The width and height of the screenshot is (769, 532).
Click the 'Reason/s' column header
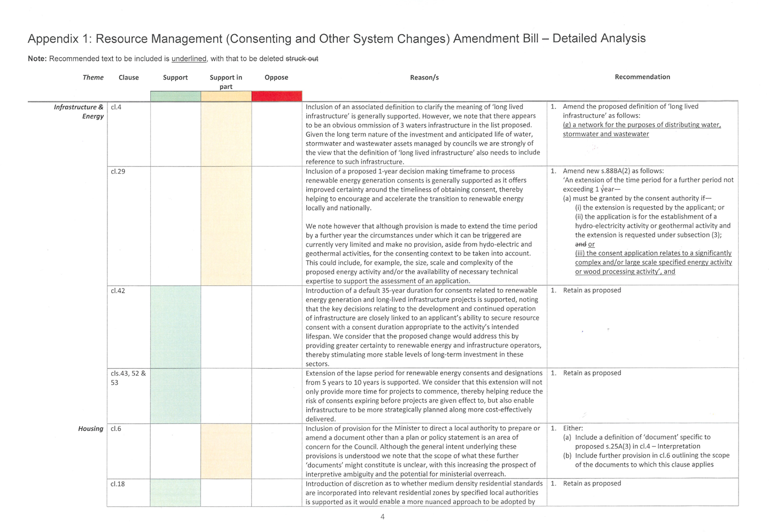coord(424,77)
